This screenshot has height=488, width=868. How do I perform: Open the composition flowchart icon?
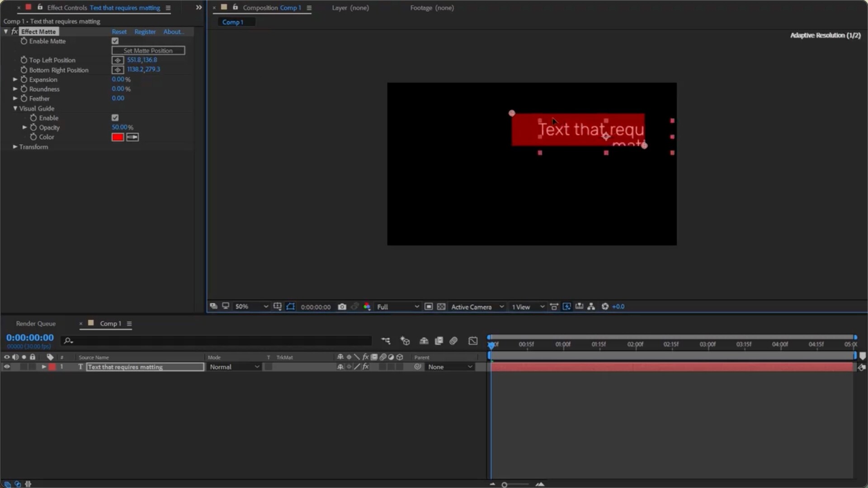591,307
